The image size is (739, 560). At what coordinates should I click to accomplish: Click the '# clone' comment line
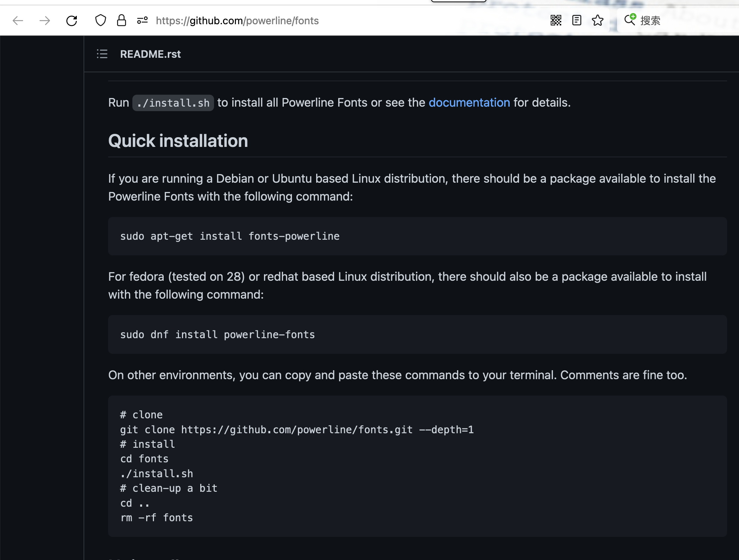click(x=141, y=415)
